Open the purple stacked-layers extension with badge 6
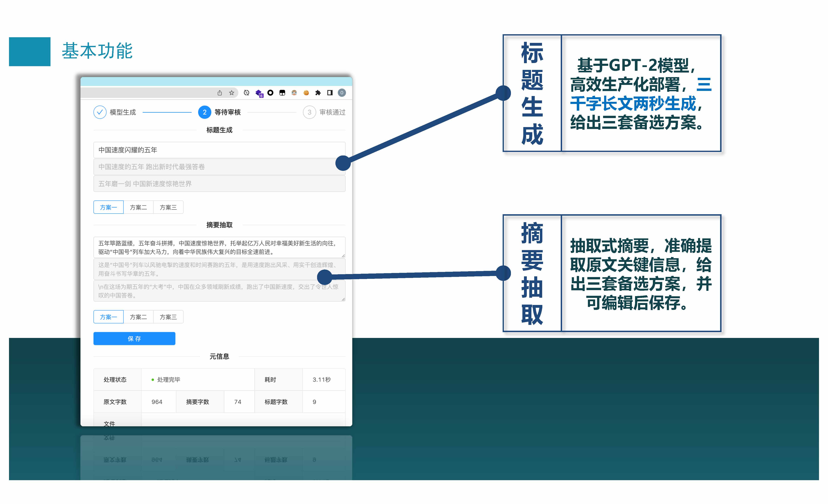 coord(259,93)
